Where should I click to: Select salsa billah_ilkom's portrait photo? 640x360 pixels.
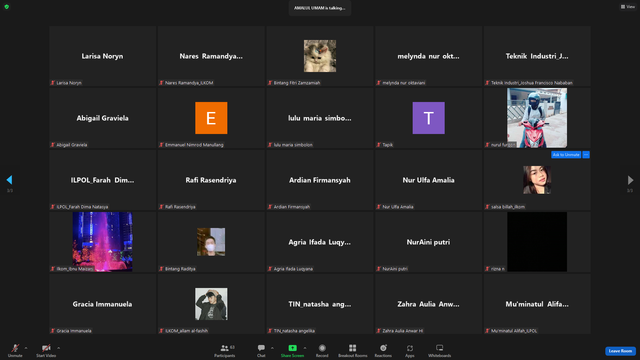537,180
